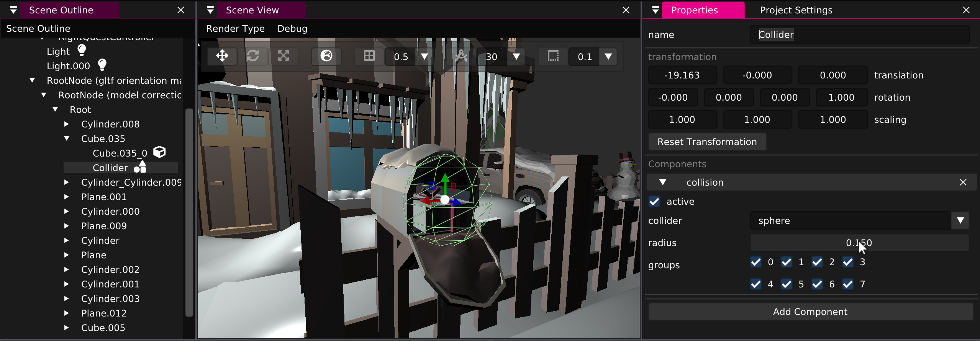The image size is (980, 341).
Task: Open the grid snap 0.5 dropdown arrow
Action: coord(424,56)
